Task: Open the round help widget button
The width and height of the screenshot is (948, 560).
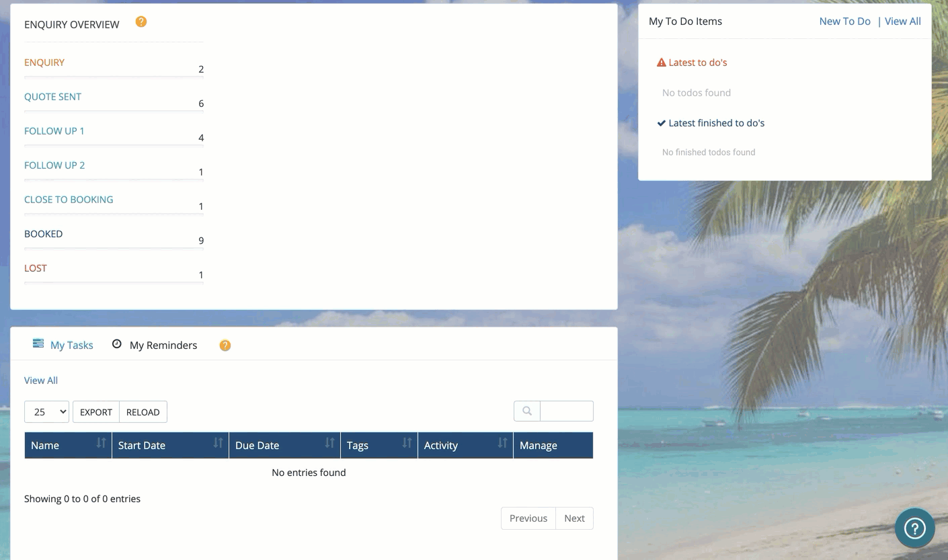Action: [914, 528]
